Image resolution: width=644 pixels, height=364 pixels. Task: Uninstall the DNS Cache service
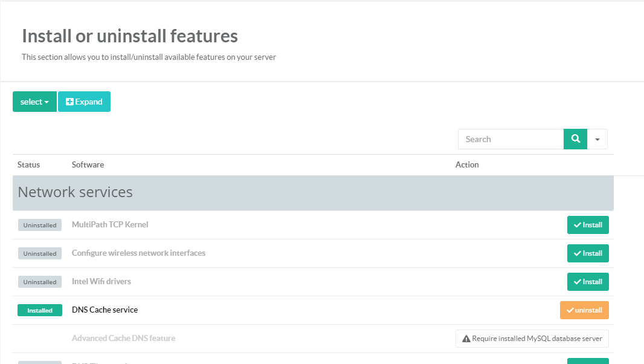point(584,310)
